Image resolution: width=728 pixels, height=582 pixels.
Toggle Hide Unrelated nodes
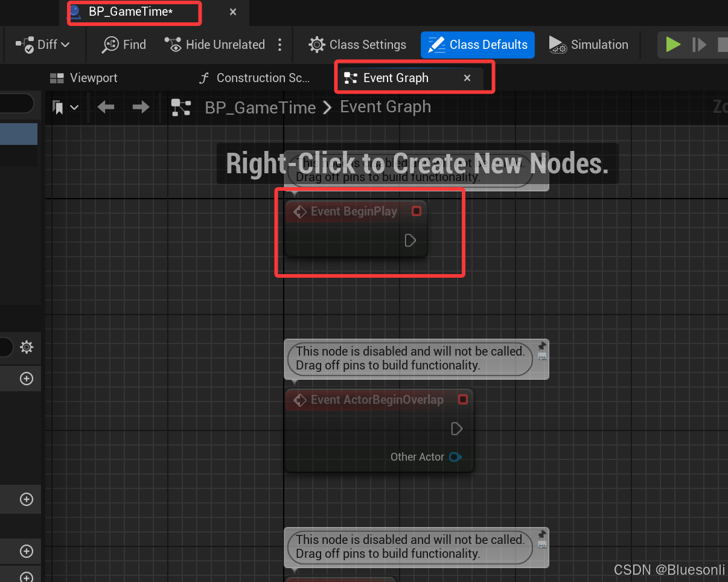[216, 45]
